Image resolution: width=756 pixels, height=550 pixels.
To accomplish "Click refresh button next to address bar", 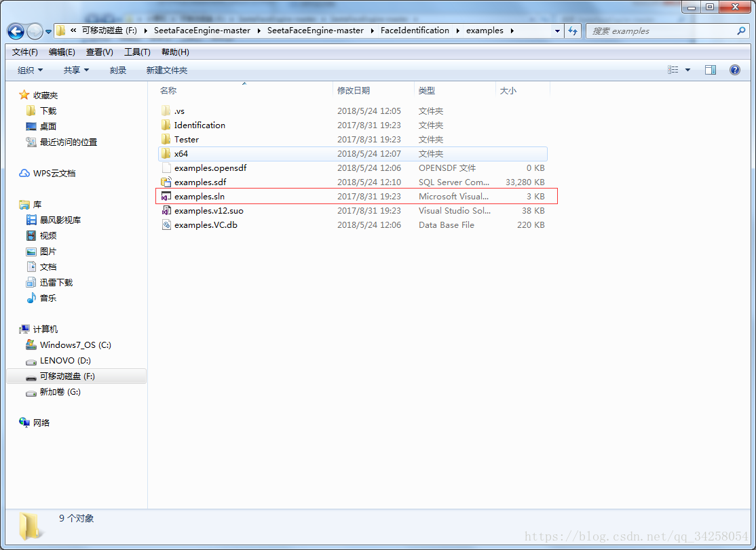I will tap(573, 31).
